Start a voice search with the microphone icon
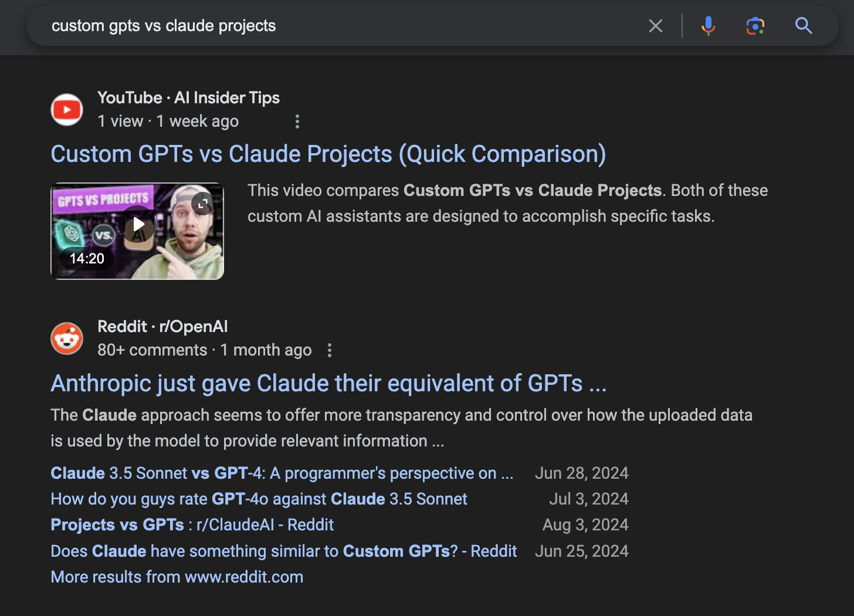This screenshot has width=854, height=616. 708,26
